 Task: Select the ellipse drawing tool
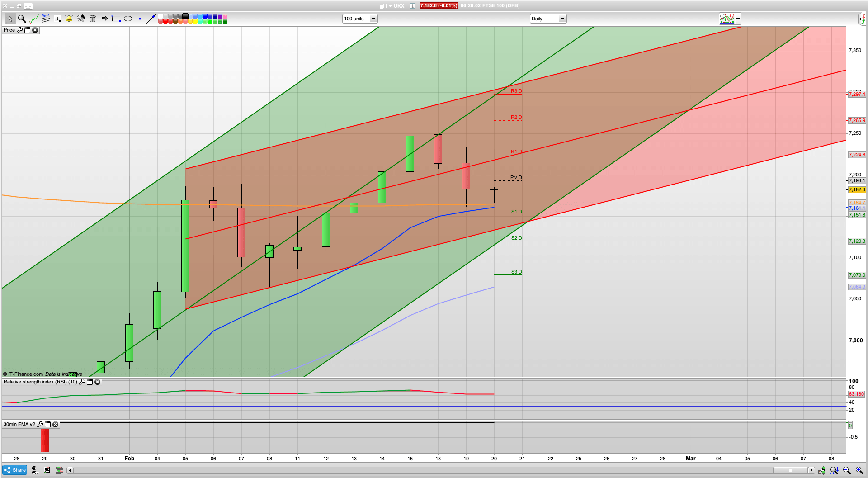pyautogui.click(x=128, y=19)
